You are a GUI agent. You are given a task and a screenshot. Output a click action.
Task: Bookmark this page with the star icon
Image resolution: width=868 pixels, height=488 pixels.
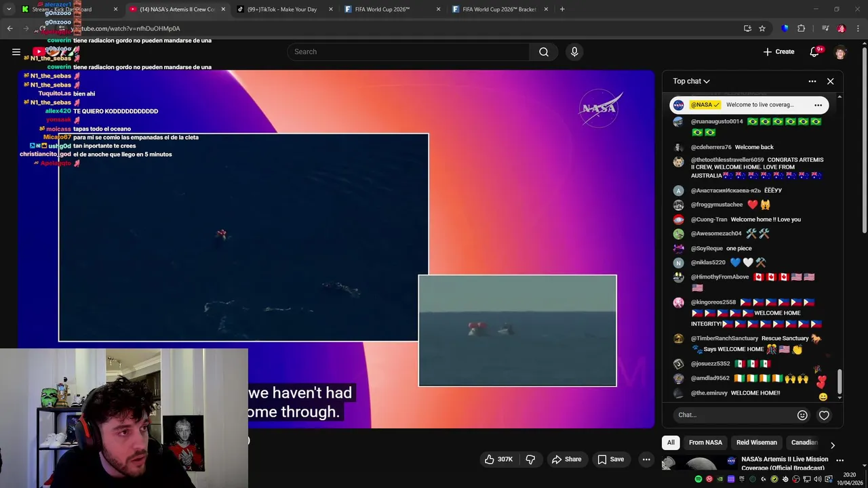(x=762, y=28)
